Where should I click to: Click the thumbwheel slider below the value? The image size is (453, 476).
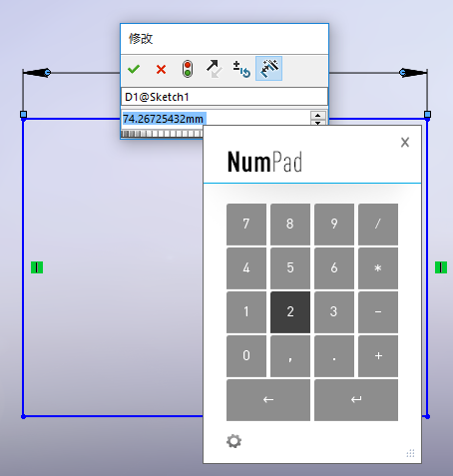coord(163,134)
